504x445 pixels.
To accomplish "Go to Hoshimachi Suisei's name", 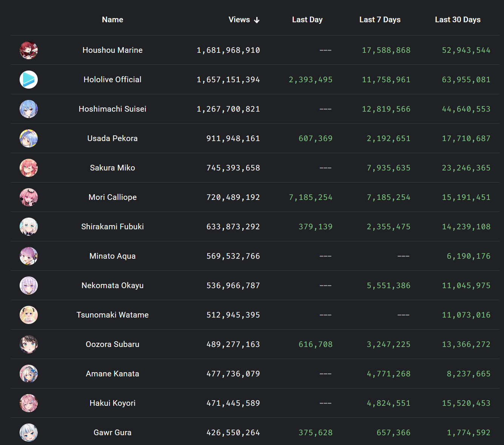I will pyautogui.click(x=113, y=109).
